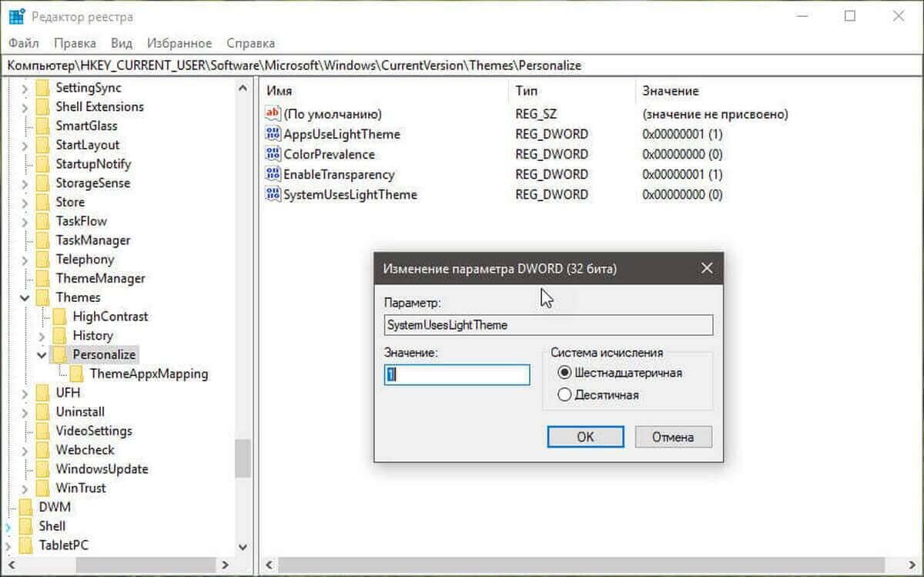The image size is (924, 577).
Task: Click the ThemeManager folder icon
Action: (42, 278)
